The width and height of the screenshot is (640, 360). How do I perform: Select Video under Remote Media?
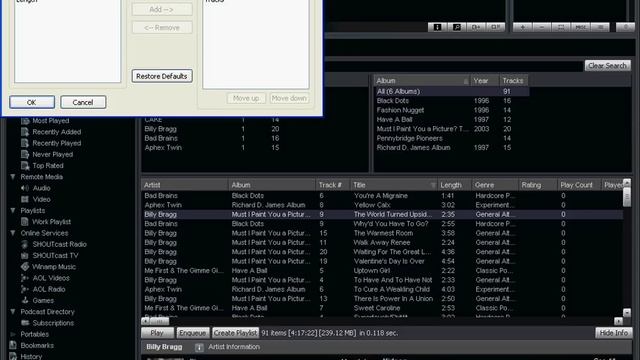pyautogui.click(x=41, y=199)
